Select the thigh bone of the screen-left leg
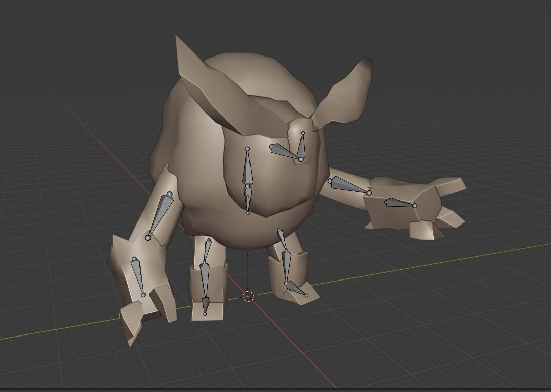The image size is (551, 392). 207,251
